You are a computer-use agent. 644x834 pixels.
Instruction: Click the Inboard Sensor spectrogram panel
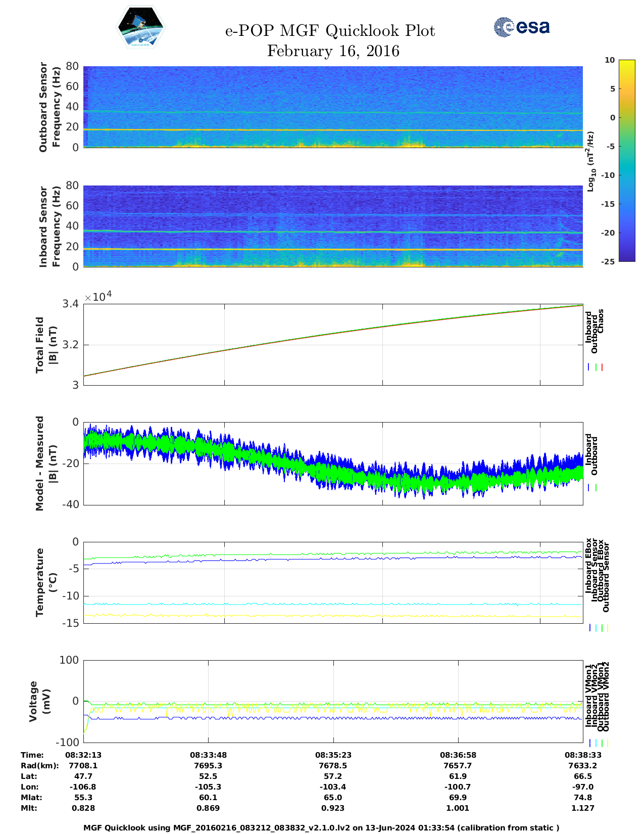(x=333, y=226)
